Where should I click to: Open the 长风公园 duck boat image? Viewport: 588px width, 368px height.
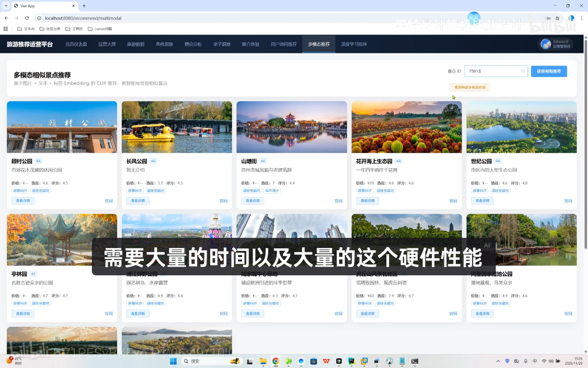point(177,127)
